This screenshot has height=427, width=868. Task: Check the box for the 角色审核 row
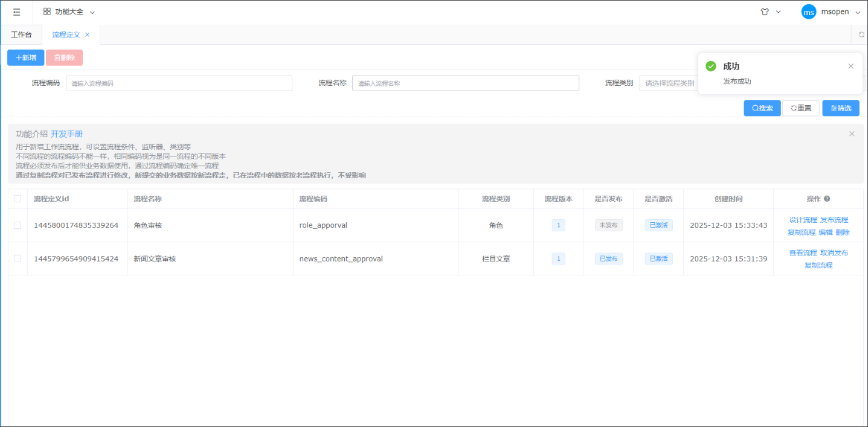pos(18,225)
